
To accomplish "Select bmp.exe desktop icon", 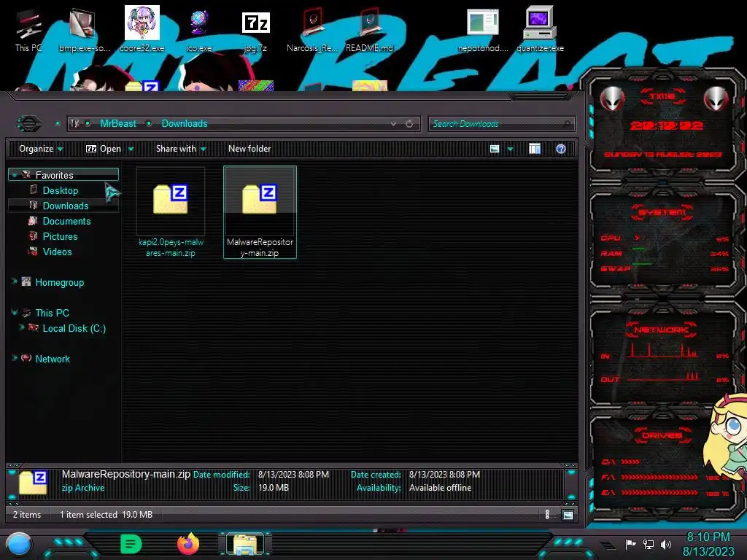I will point(84,31).
